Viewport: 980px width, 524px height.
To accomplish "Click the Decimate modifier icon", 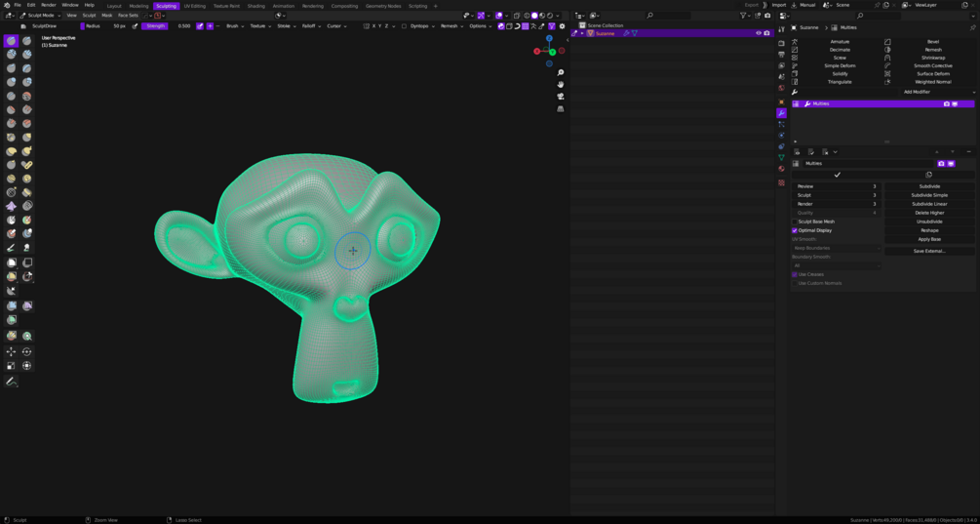I will 795,50.
